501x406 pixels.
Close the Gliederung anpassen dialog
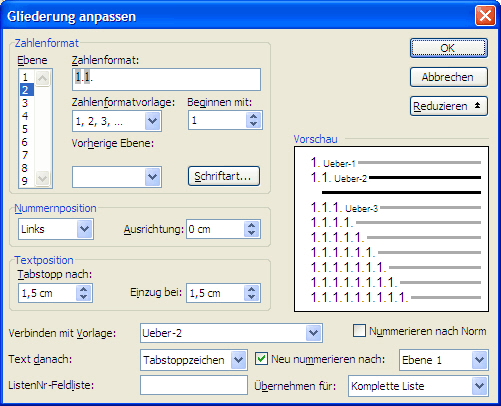[485, 16]
